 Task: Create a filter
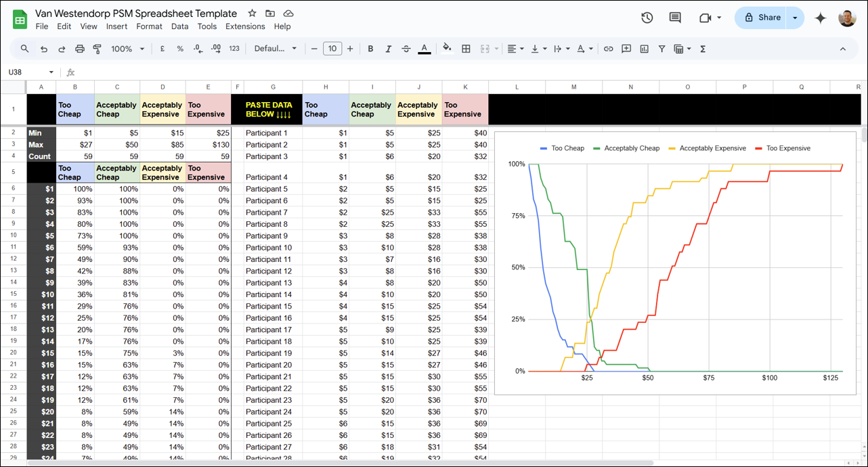(x=661, y=49)
